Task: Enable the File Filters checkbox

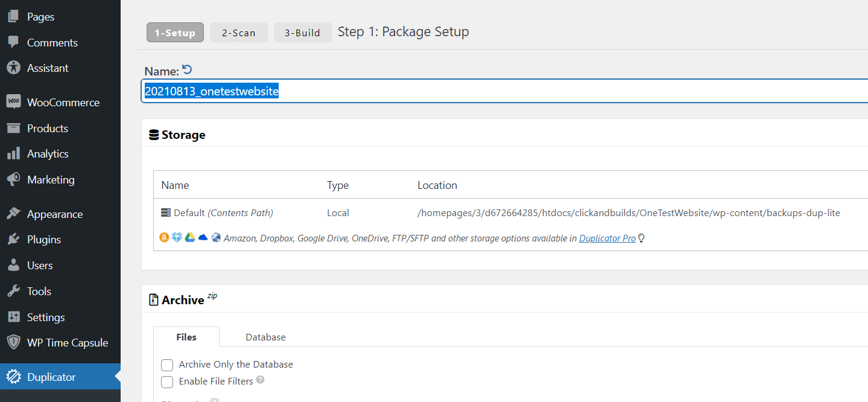Action: (167, 381)
